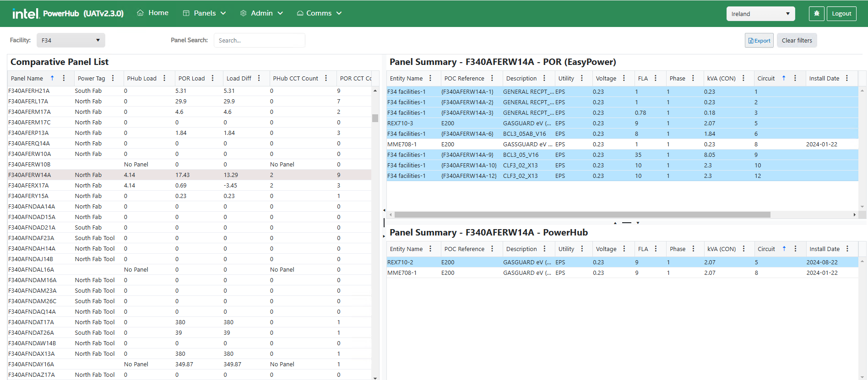Click the POR grid horizontal scrollbar
Image resolution: width=868 pixels, height=380 pixels.
[581, 214]
